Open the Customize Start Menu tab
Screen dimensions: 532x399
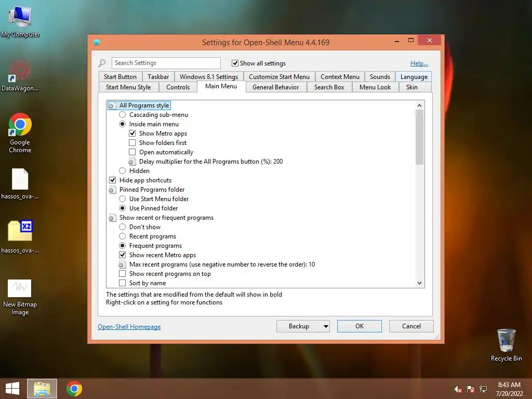click(x=279, y=77)
